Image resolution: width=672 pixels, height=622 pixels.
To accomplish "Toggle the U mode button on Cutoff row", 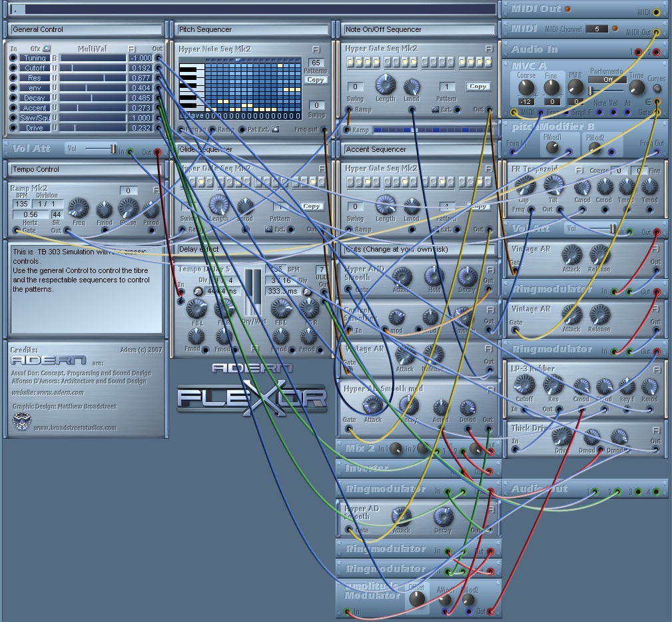I will (x=55, y=68).
